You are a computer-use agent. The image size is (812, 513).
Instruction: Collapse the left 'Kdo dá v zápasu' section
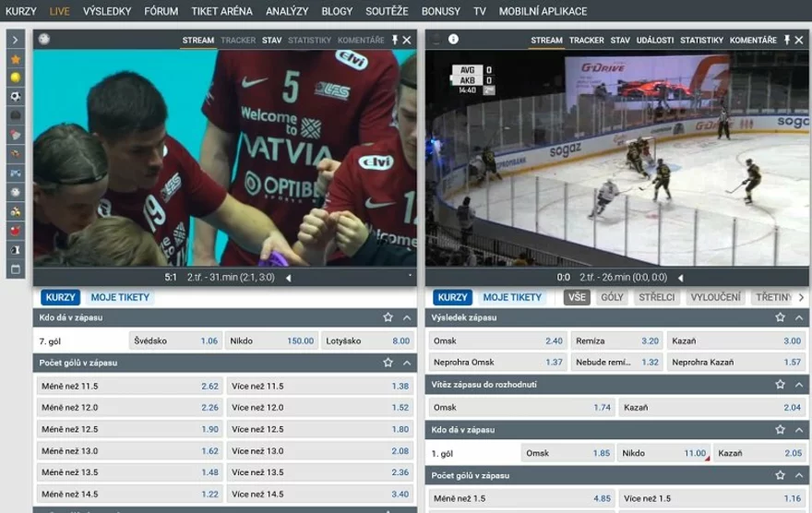[x=407, y=317]
